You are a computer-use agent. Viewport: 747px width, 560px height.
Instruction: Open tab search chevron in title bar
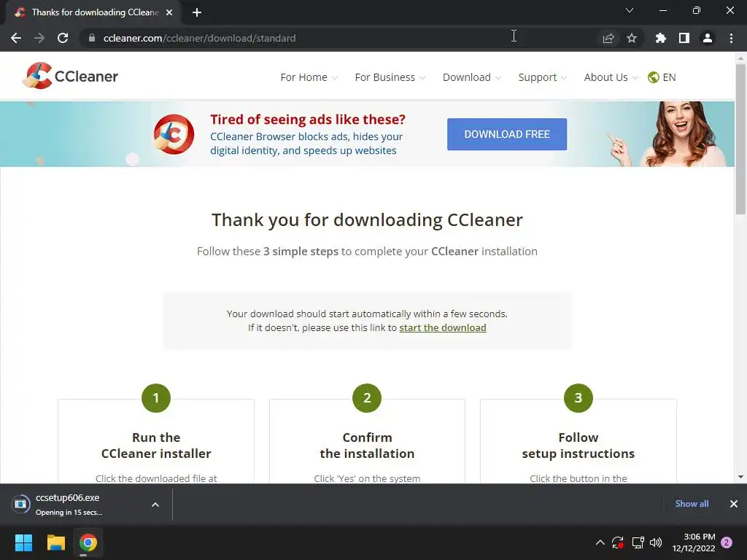[630, 10]
